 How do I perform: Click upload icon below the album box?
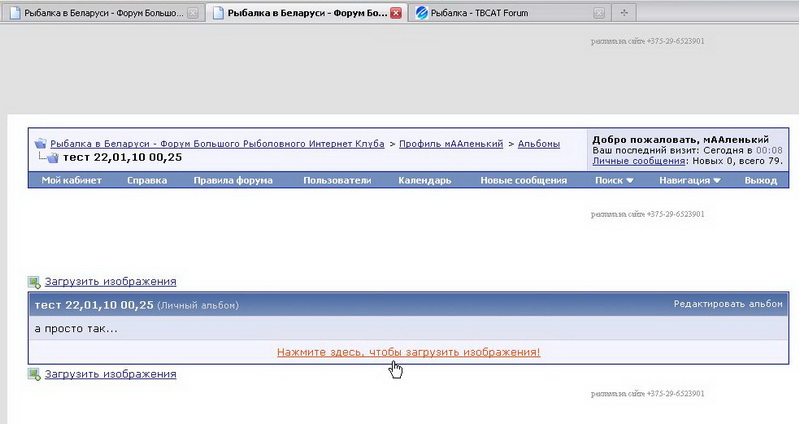coord(35,374)
